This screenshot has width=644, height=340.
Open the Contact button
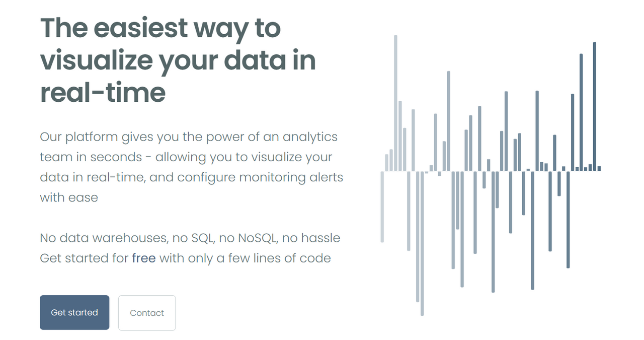pos(147,313)
